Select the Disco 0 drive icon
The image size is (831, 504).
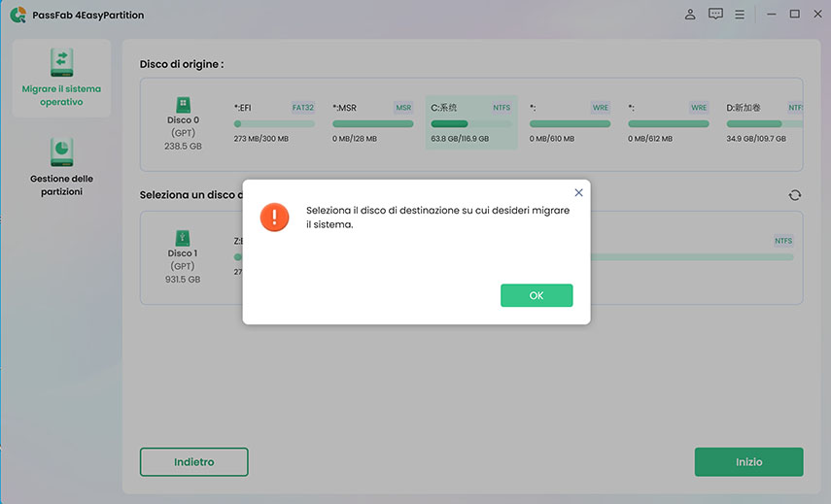[183, 105]
